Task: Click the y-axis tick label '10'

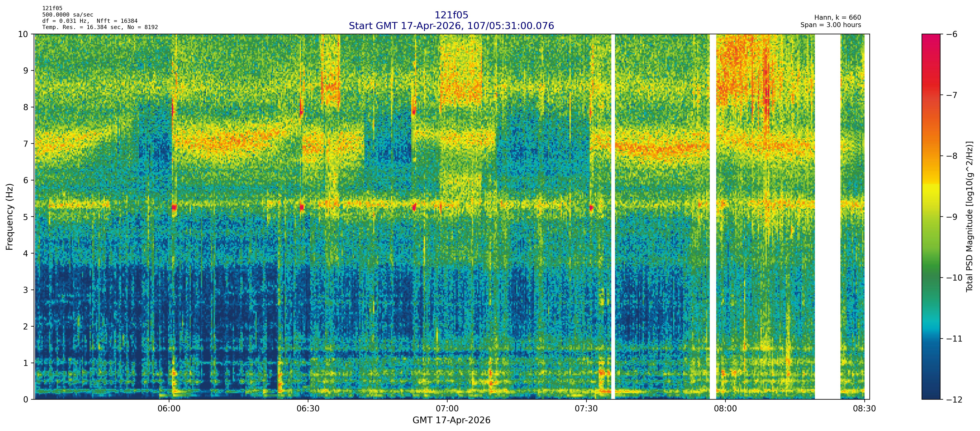Action: (23, 34)
